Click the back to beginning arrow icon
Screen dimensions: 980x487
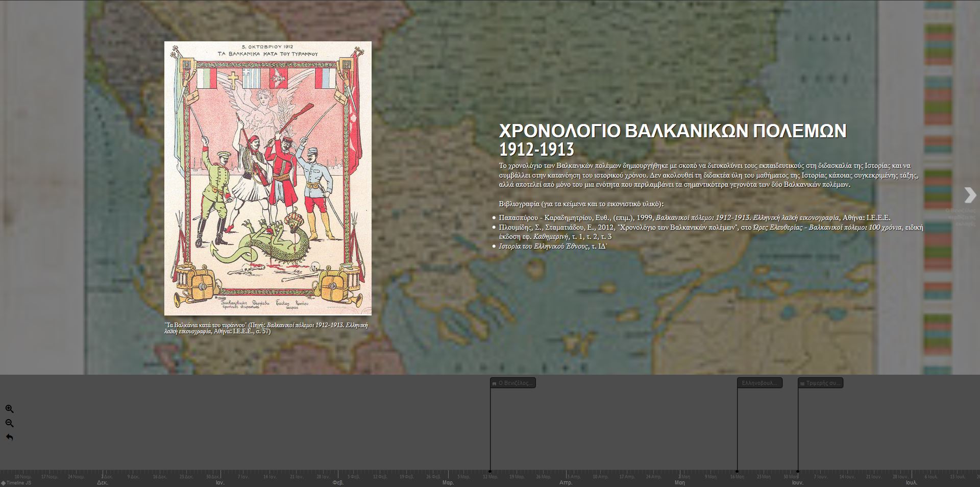click(9, 437)
